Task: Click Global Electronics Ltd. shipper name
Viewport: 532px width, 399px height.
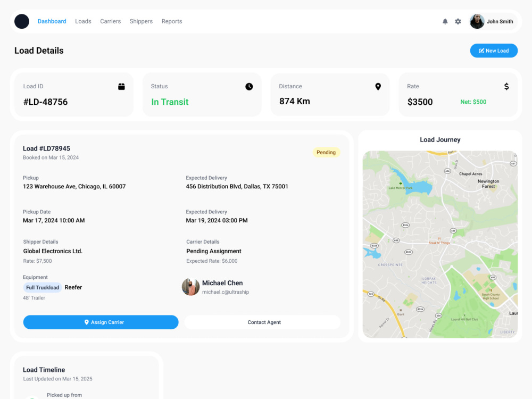Action: click(53, 251)
